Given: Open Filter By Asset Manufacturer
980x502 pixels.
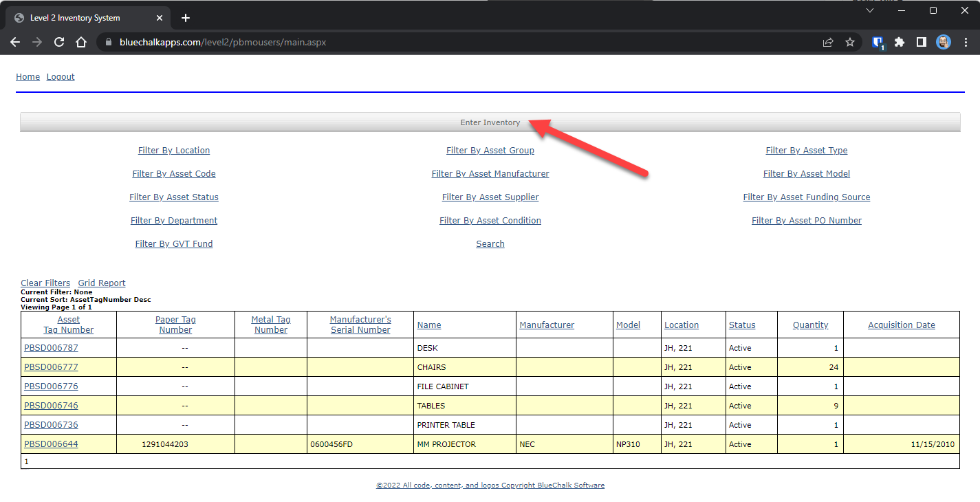Looking at the screenshot, I should click(x=490, y=174).
